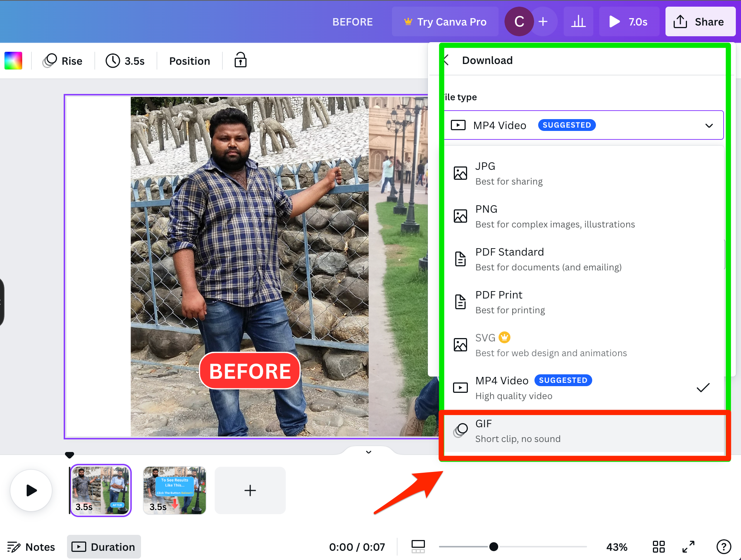The height and width of the screenshot is (560, 741).
Task: Open the insights bar chart icon
Action: point(578,21)
